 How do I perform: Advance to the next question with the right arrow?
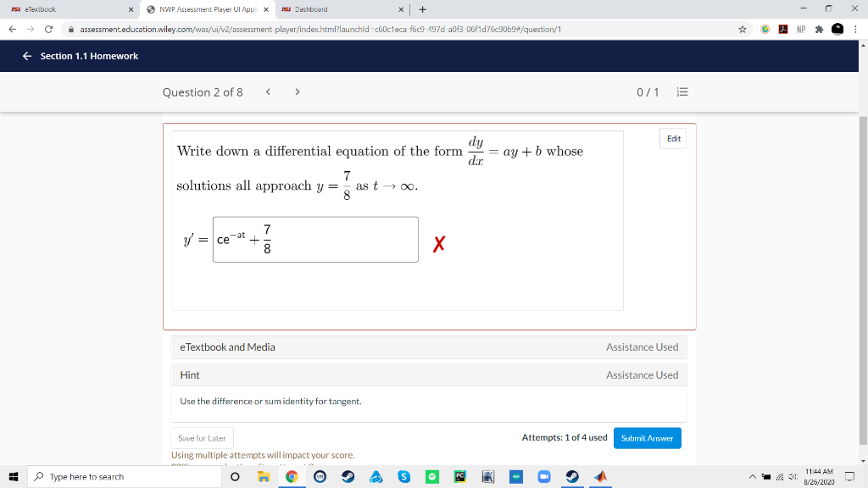tap(298, 91)
